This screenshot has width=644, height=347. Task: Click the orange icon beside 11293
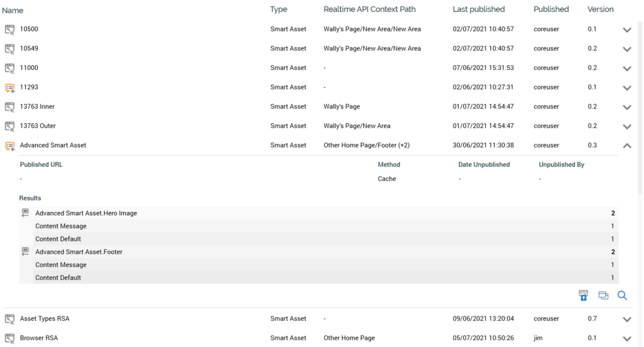tap(10, 88)
